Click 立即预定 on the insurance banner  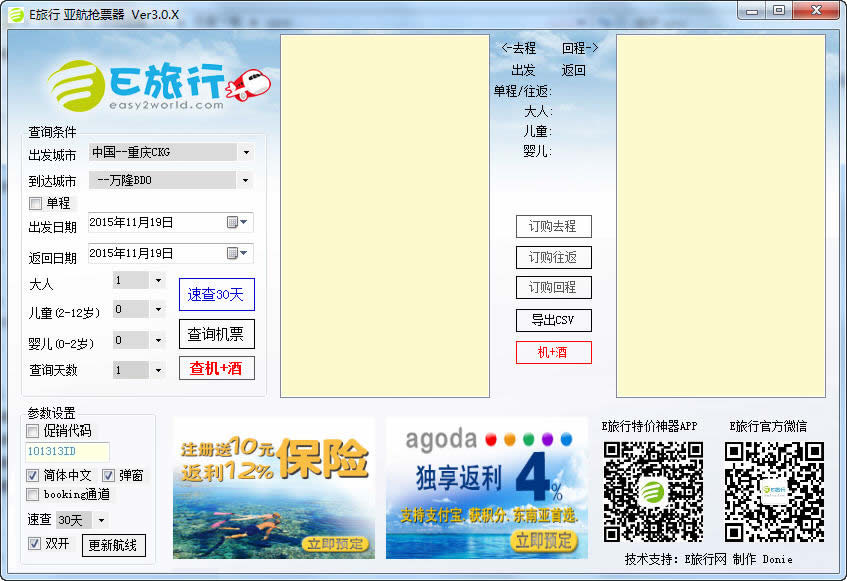pos(335,544)
